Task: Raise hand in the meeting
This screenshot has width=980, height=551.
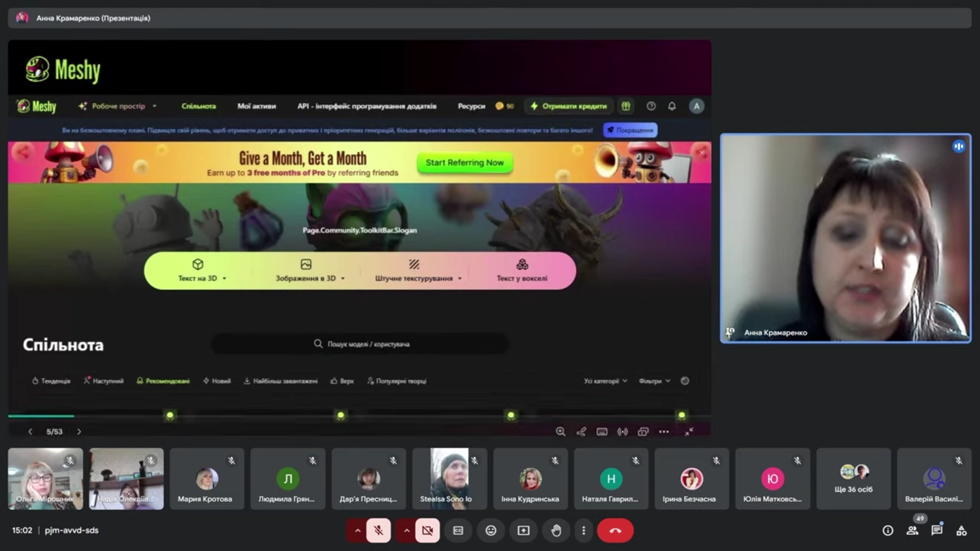Action: [556, 530]
